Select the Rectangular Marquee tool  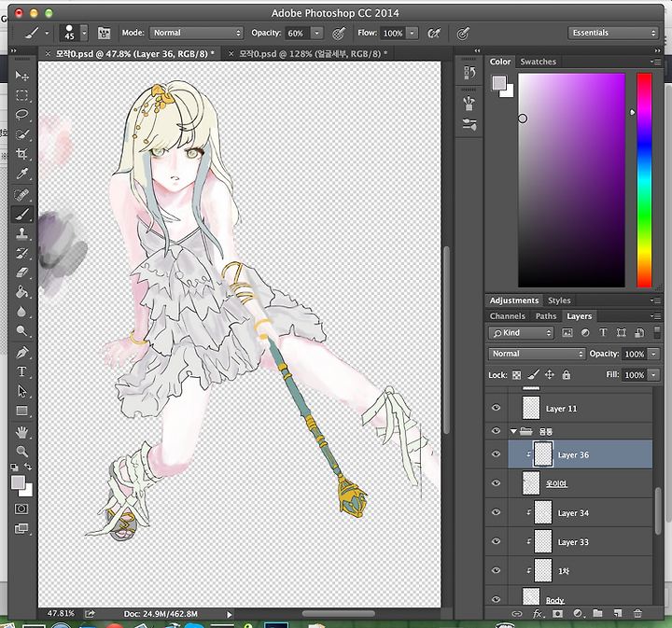point(21,94)
